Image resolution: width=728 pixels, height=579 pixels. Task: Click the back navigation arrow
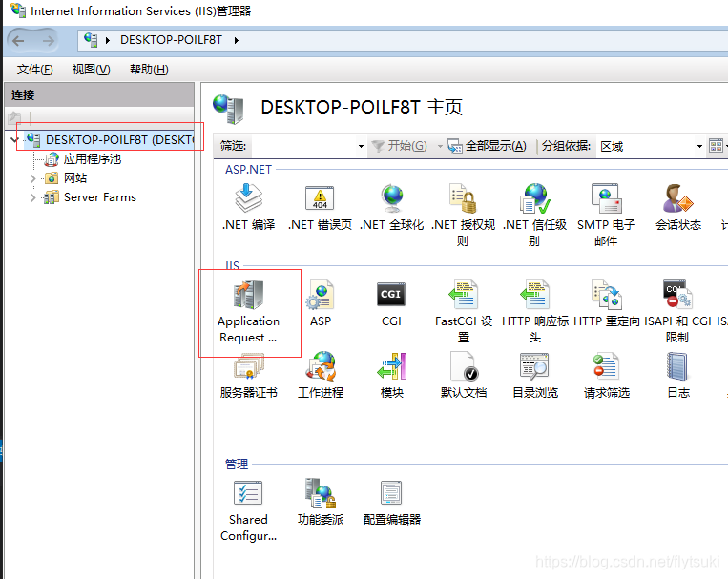[x=18, y=41]
